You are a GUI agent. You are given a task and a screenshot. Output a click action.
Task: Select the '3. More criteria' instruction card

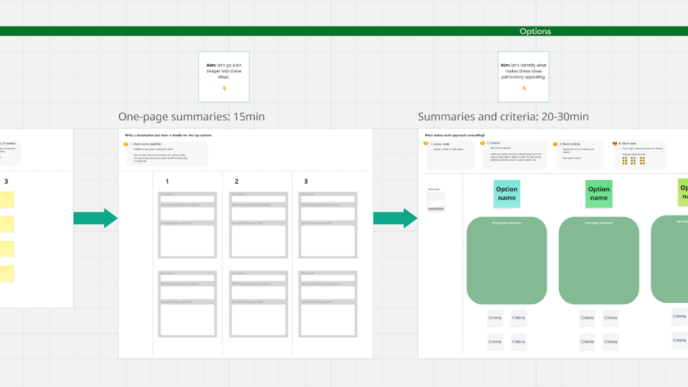(579, 155)
